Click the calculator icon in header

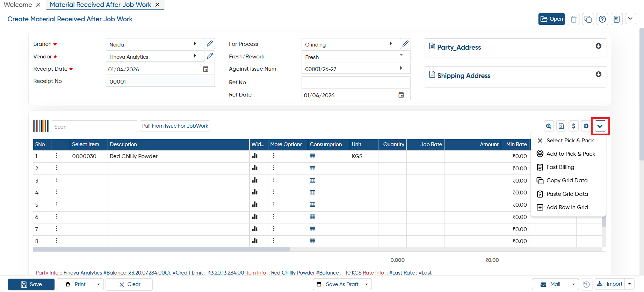[617, 19]
